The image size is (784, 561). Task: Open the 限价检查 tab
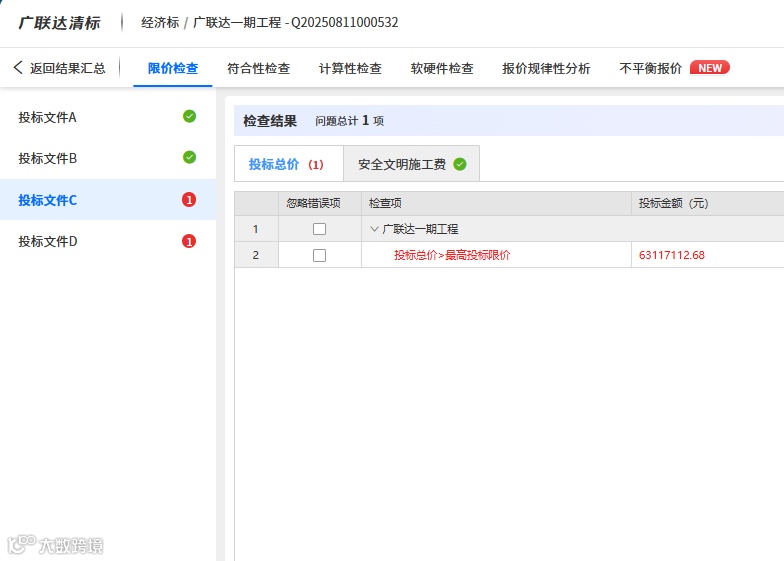pos(173,68)
